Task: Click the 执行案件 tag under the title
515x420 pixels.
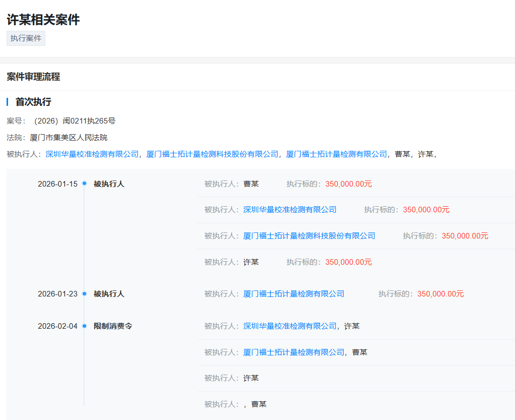Action: coord(26,38)
